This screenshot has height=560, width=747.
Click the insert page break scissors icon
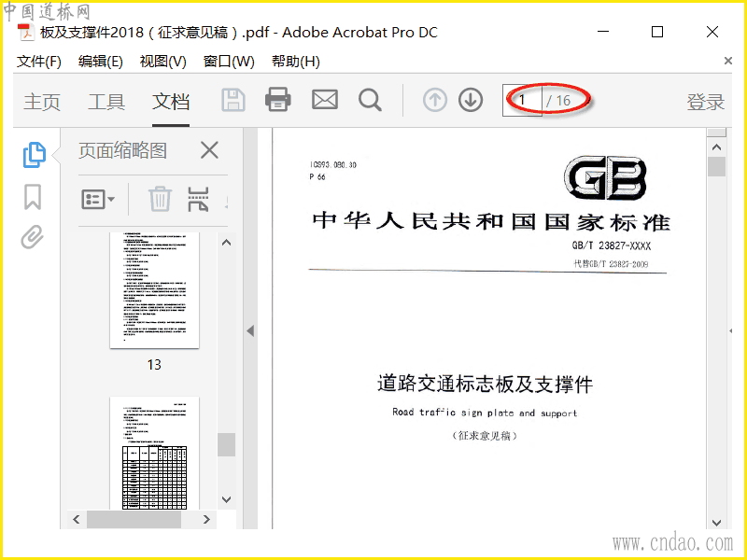pos(198,199)
